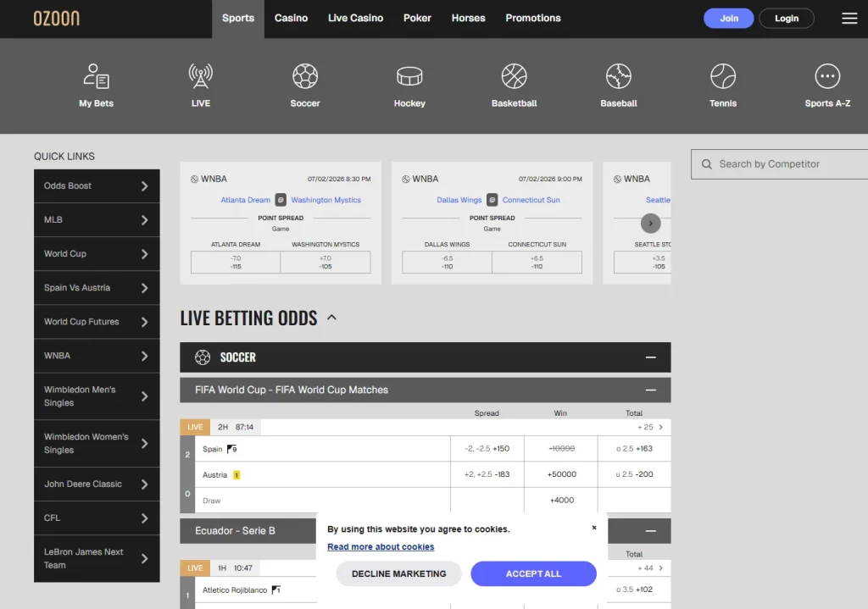Open the Sports A-Z icon
The height and width of the screenshot is (609, 868).
tap(827, 76)
